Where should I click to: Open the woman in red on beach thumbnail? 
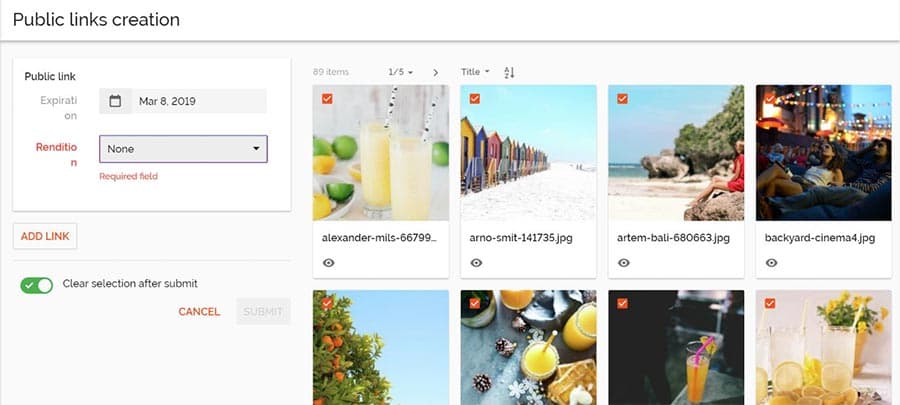point(676,153)
